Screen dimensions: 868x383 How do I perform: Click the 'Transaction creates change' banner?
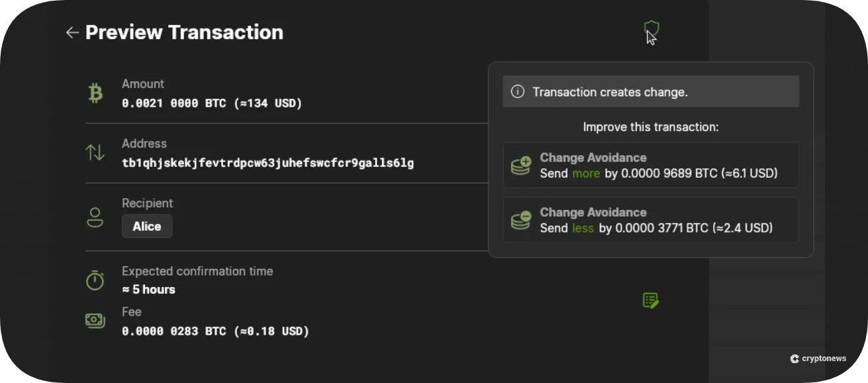(651, 91)
